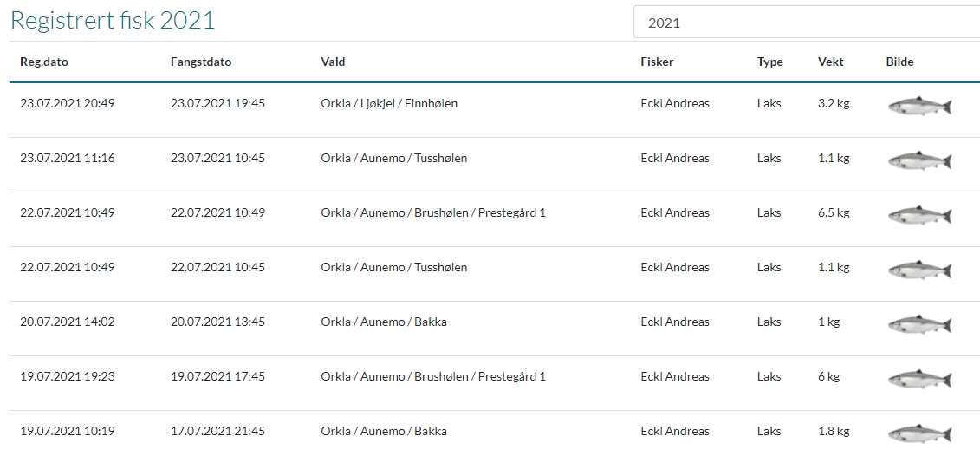Click the Bilde column header
This screenshot has height=456, width=980.
[899, 62]
